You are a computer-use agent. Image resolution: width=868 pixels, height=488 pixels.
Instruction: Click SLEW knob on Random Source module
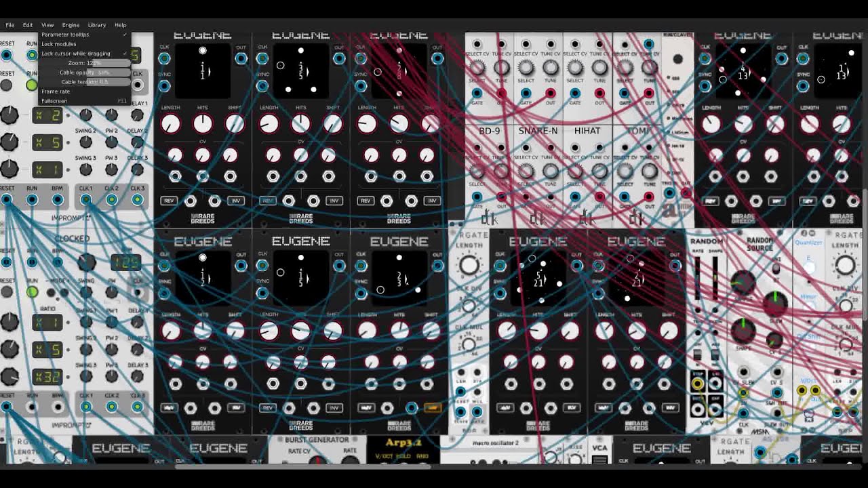pyautogui.click(x=776, y=305)
